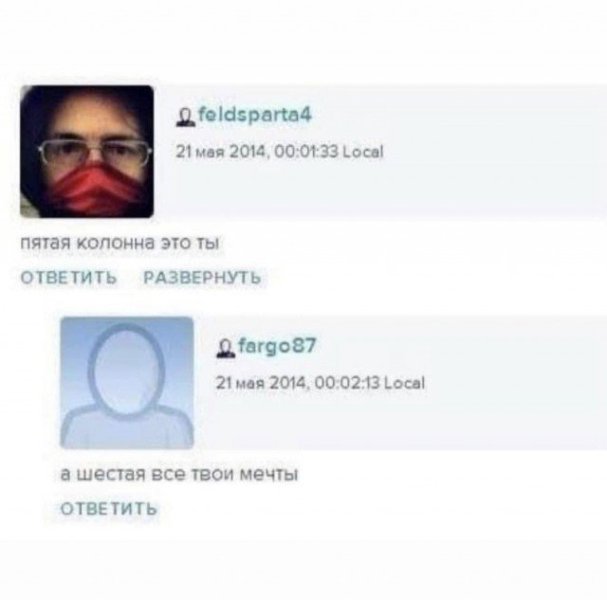Image resolution: width=607 pixels, height=600 pixels.
Task: Click the '21 мая 2014' date on fargo87's reply
Action: pos(262,383)
